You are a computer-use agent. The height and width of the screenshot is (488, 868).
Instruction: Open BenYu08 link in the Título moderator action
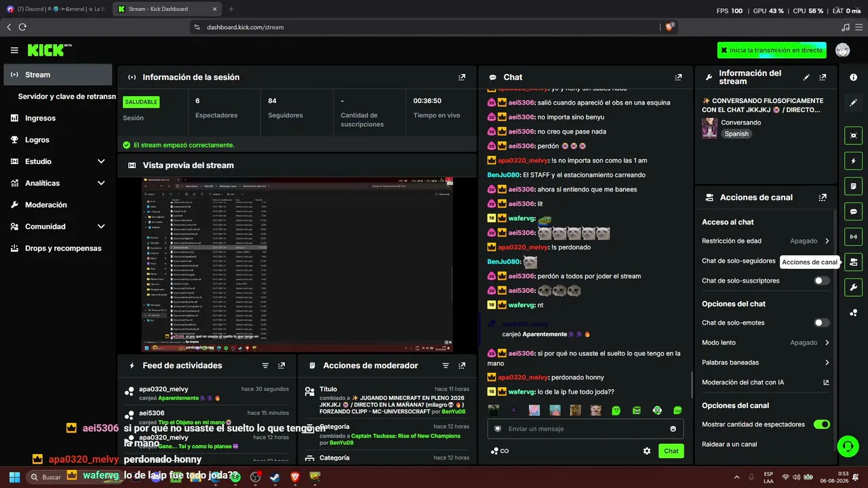coord(454,411)
